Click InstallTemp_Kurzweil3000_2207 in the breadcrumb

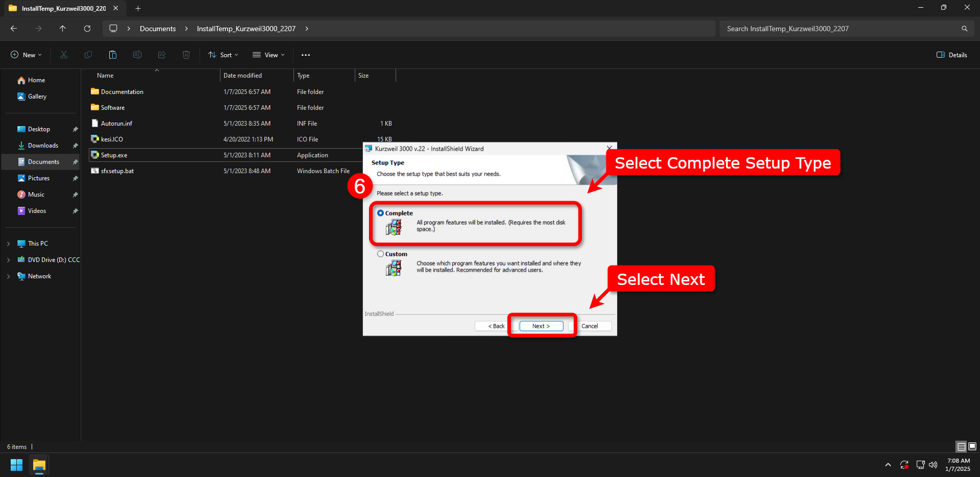(x=246, y=29)
